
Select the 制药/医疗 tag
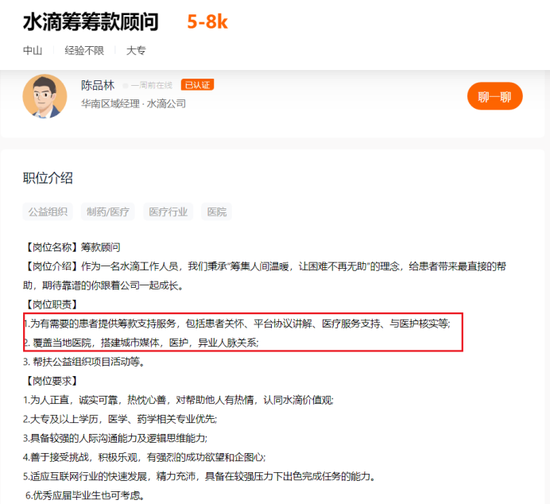pyautogui.click(x=108, y=211)
